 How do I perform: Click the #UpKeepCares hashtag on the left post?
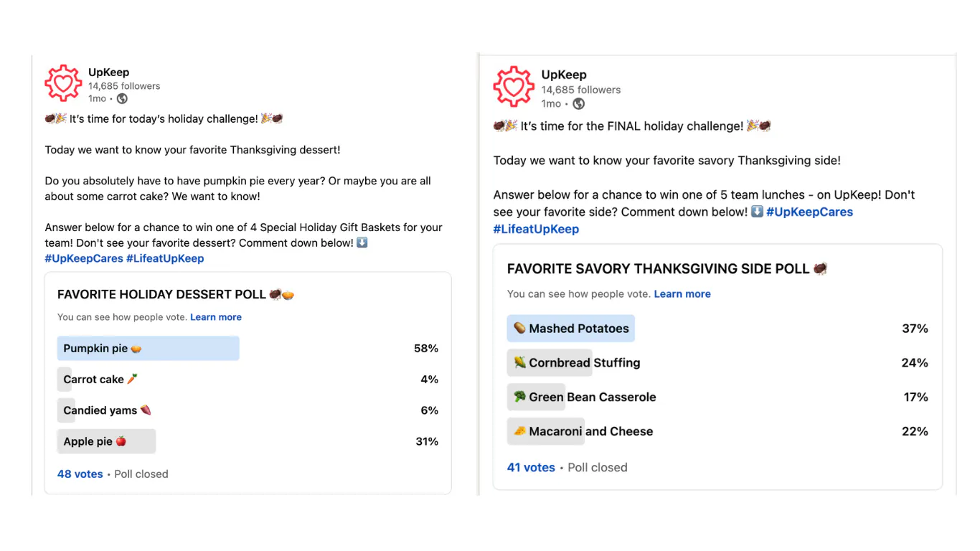pyautogui.click(x=84, y=258)
